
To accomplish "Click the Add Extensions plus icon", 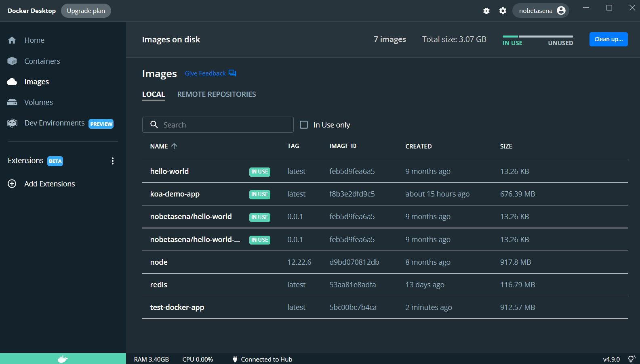I will 12,184.
